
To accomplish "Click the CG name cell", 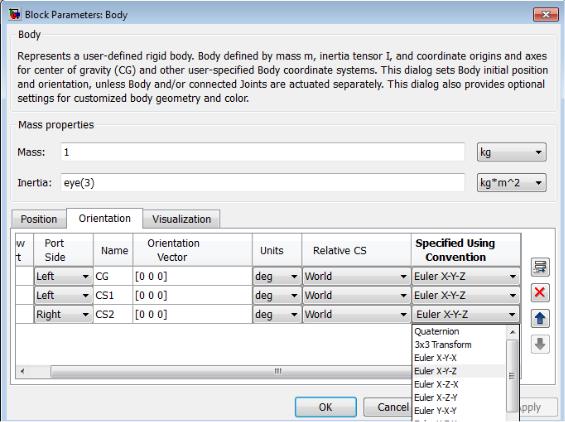I will [113, 276].
